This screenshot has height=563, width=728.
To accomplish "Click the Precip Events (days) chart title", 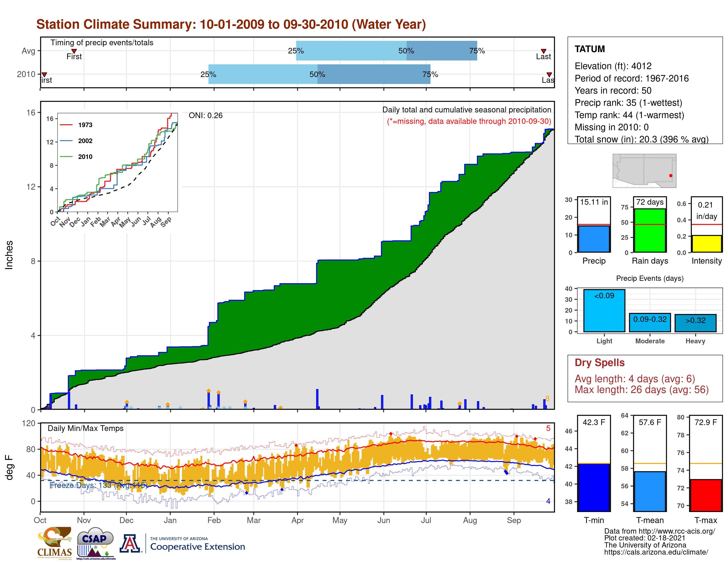I will [x=650, y=278].
